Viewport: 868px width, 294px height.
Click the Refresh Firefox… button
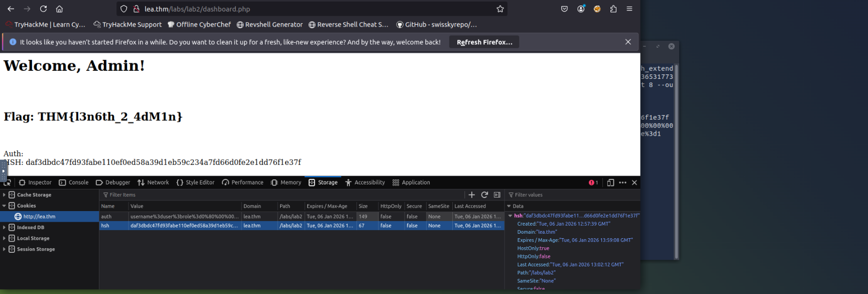point(484,42)
